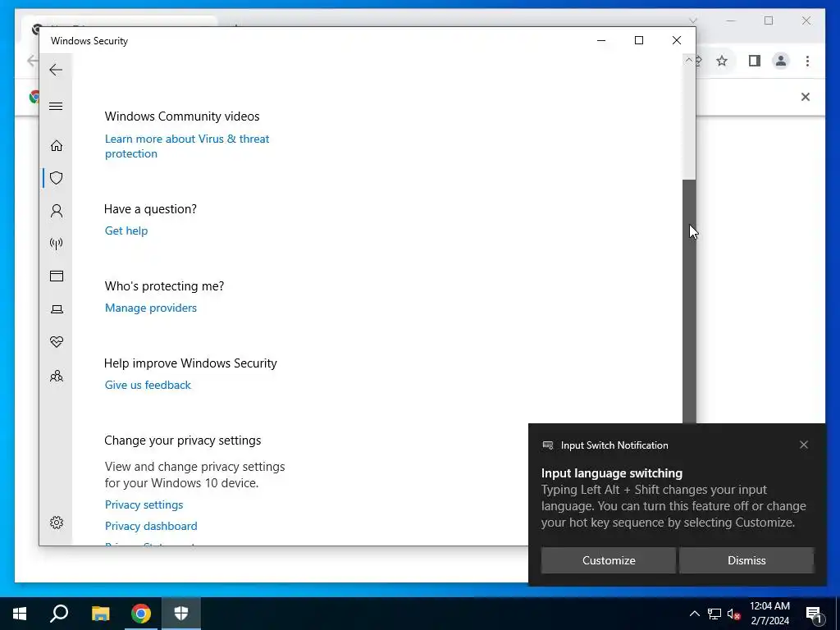840x630 pixels.
Task: Bookmark this page star in Chrome
Action: coord(722,61)
